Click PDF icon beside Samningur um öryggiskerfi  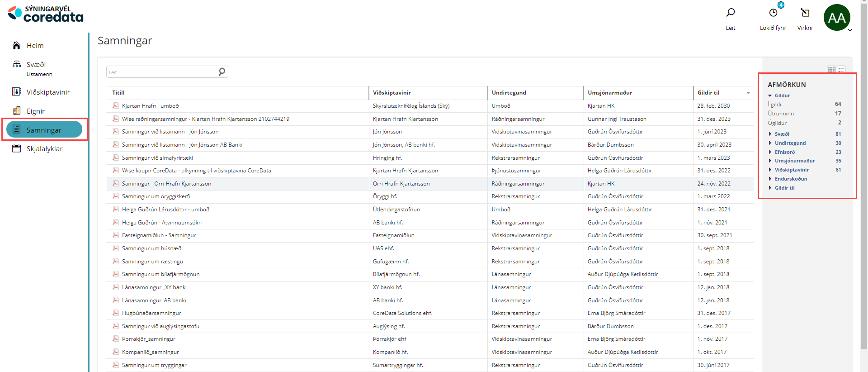pos(116,196)
